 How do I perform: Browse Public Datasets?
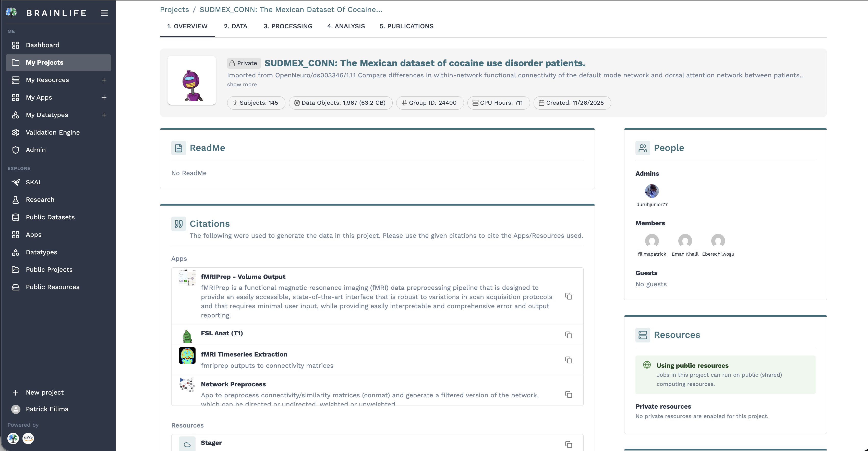58,217
